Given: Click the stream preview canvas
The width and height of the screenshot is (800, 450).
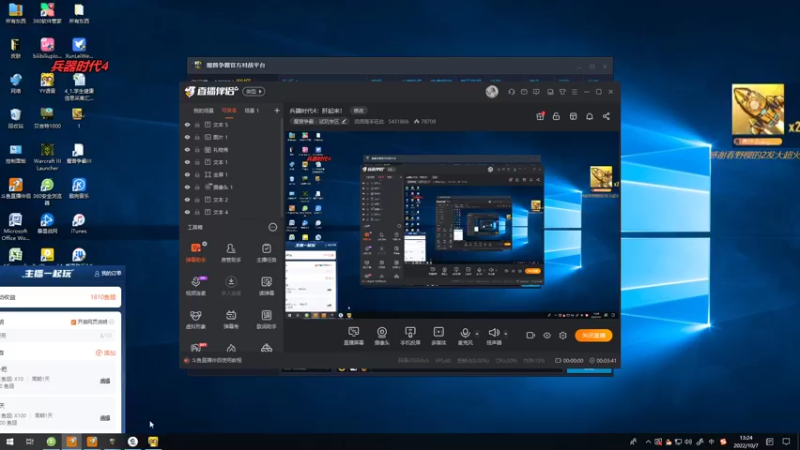Looking at the screenshot, I should [452, 224].
